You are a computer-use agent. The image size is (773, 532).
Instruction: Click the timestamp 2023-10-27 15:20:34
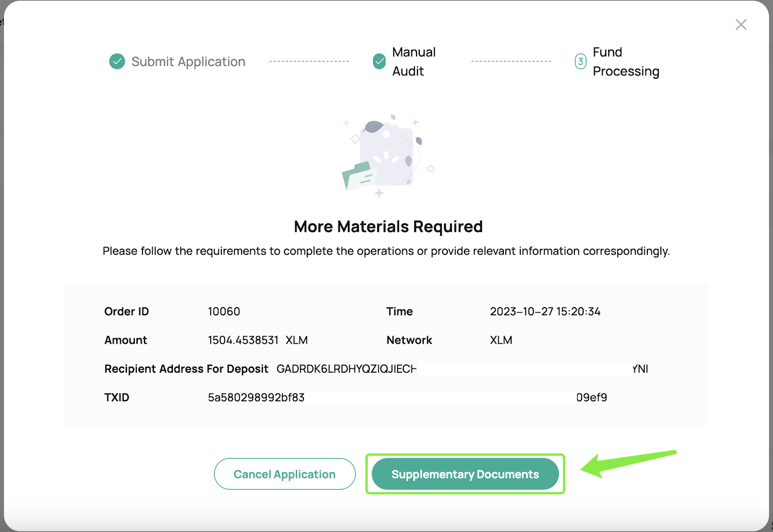tap(545, 311)
